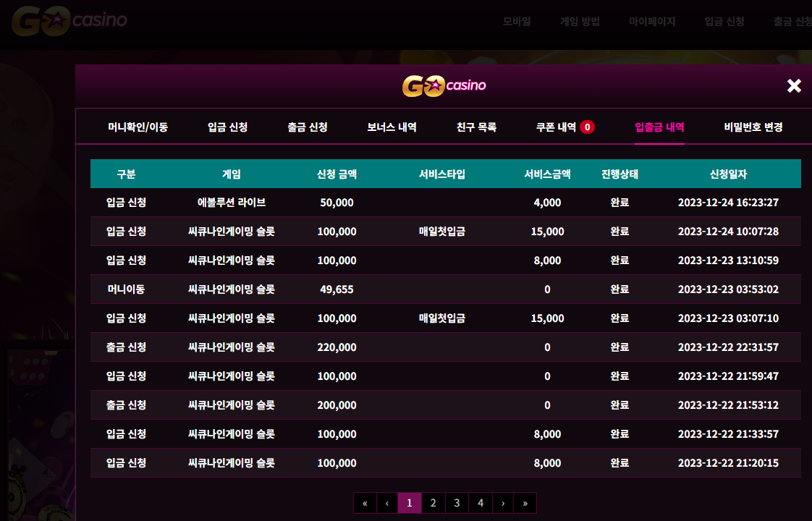Open the 머니확인/이동 tab
Image resolution: width=812 pixels, height=521 pixels.
click(x=138, y=127)
